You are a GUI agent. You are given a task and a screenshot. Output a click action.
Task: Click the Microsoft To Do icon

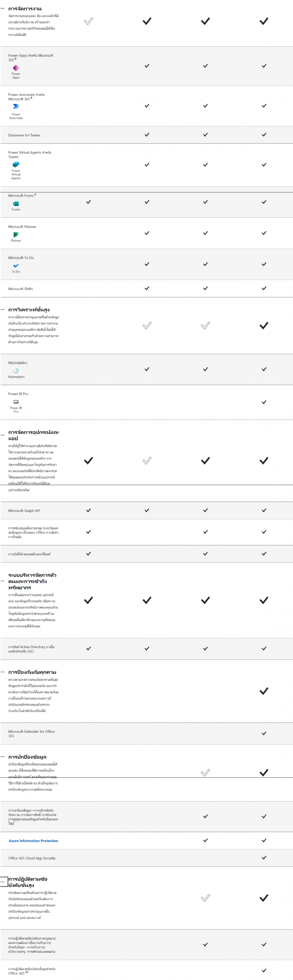[16, 266]
